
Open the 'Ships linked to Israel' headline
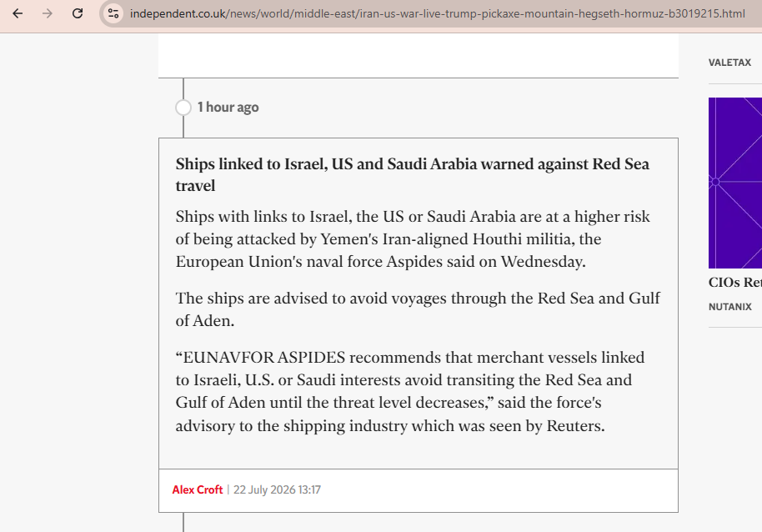412,174
